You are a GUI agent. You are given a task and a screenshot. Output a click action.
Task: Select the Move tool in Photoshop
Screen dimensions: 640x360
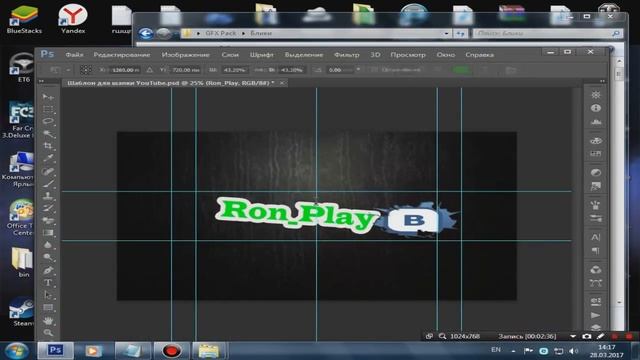[x=48, y=97]
